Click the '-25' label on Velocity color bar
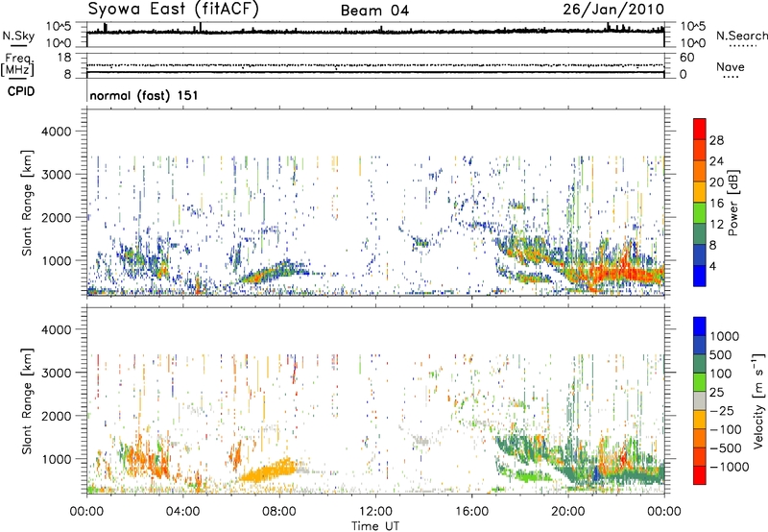Viewport: 768px width, 532px height. tap(722, 411)
